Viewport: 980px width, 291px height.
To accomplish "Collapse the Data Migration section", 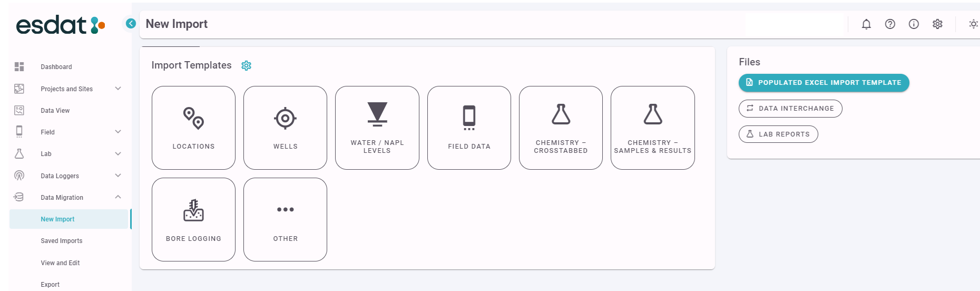I will [x=118, y=197].
